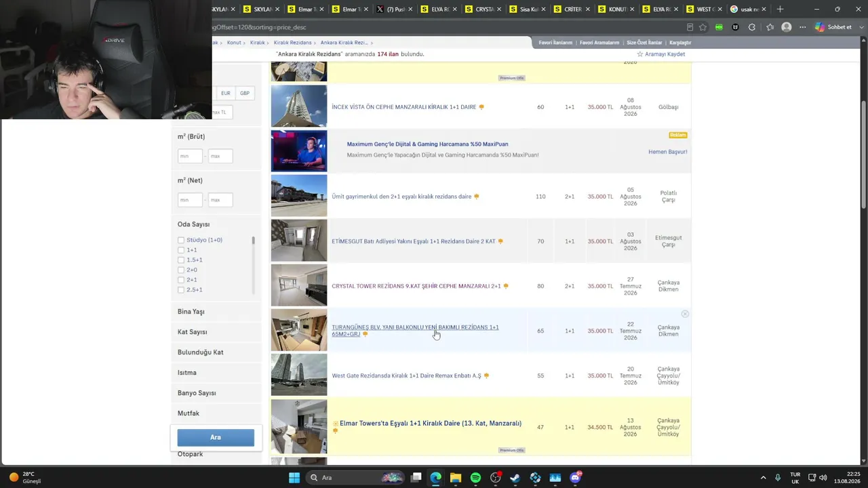Switch to the CRİTER browser tab
The height and width of the screenshot is (488, 868).
pos(572,9)
